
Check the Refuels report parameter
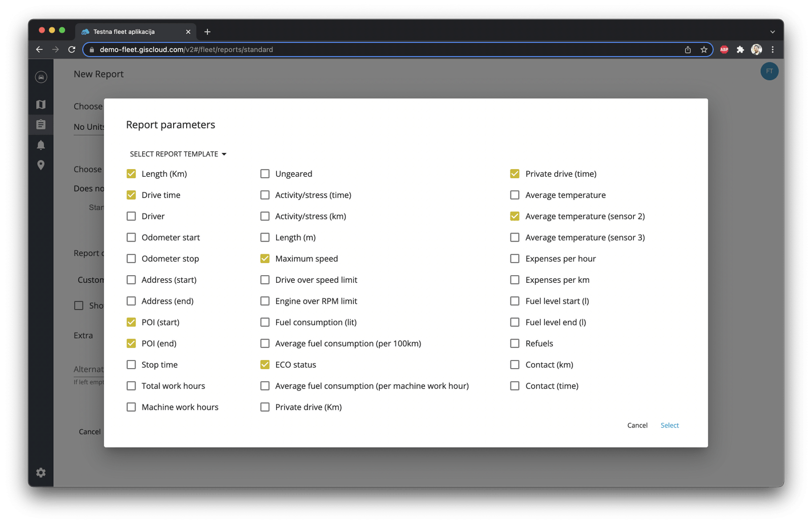pos(515,343)
